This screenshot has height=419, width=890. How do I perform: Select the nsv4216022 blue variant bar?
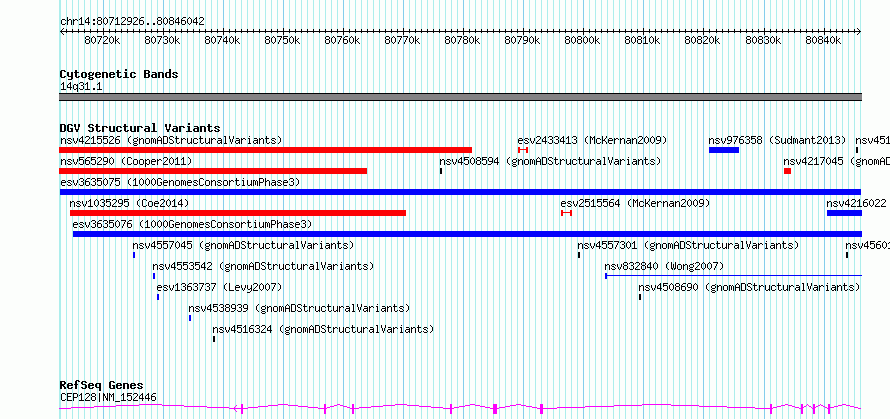845,213
